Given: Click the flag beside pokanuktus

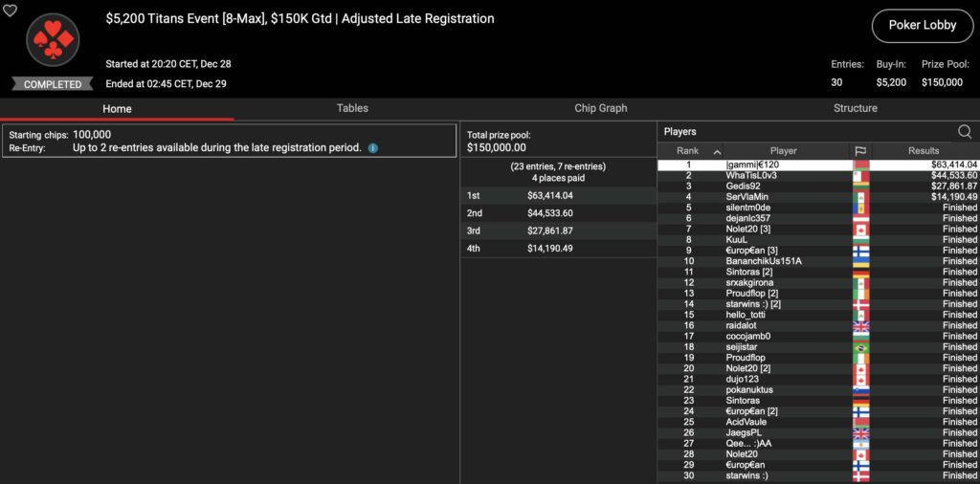Looking at the screenshot, I should tap(859, 390).
